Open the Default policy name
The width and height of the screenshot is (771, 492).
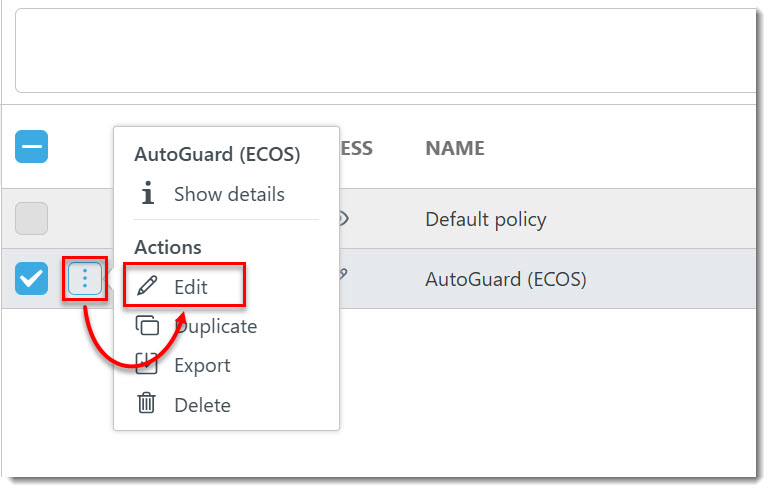tap(486, 220)
